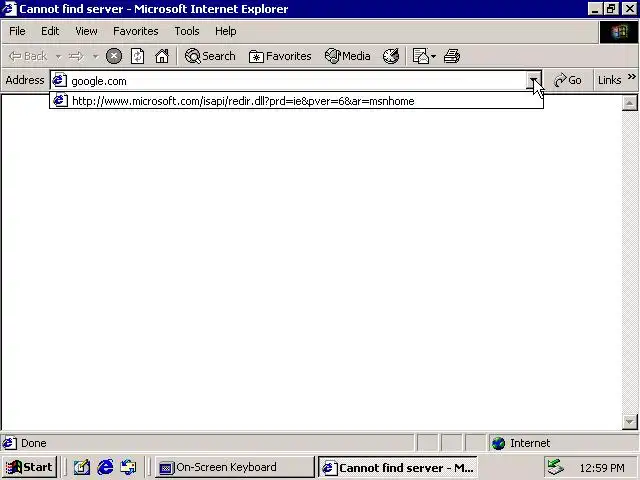
Task: Minimize the Internet Explorer window
Action: coord(595,9)
